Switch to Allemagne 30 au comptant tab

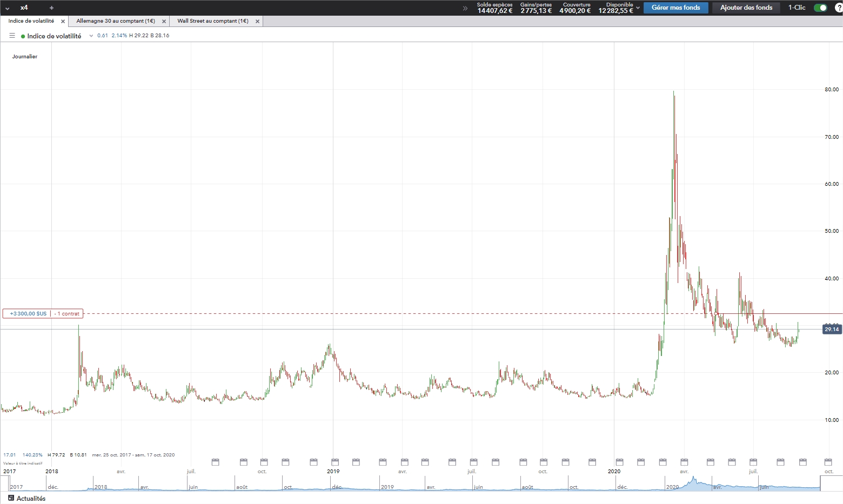click(x=116, y=21)
